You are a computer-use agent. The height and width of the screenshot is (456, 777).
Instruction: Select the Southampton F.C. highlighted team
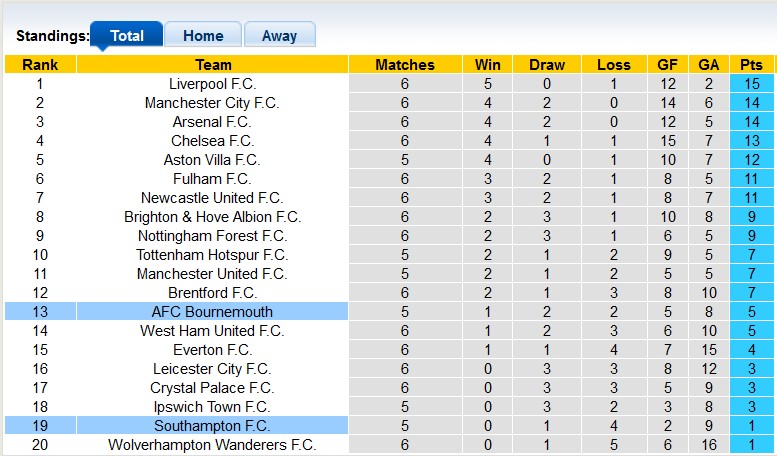(212, 426)
